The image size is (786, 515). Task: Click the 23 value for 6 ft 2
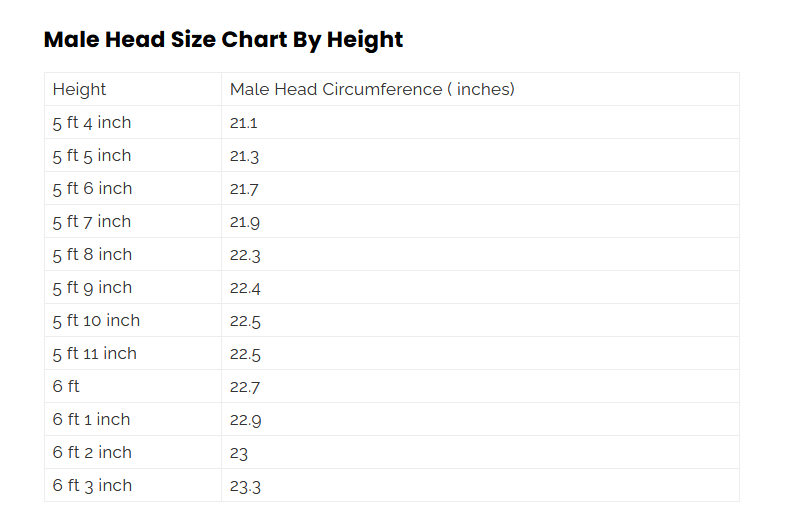coord(239,453)
